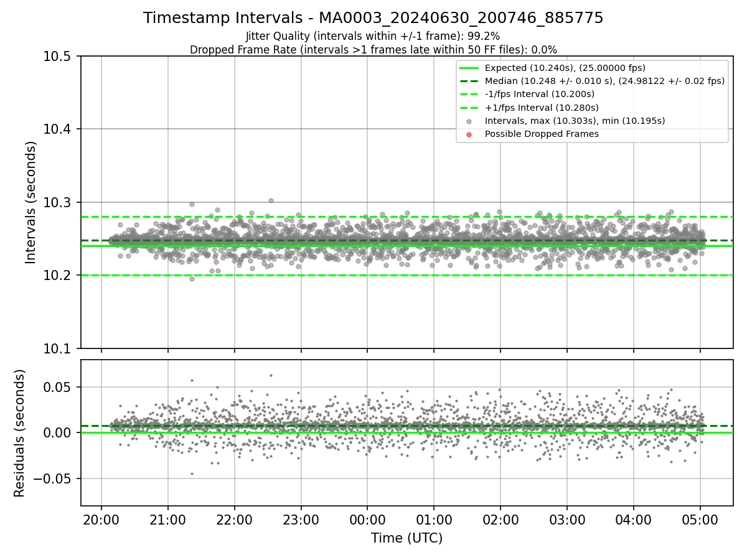747x560 pixels.
Task: Select legend entry 'Median (10.248 +/- 0.010 s)'
Action: (x=604, y=81)
